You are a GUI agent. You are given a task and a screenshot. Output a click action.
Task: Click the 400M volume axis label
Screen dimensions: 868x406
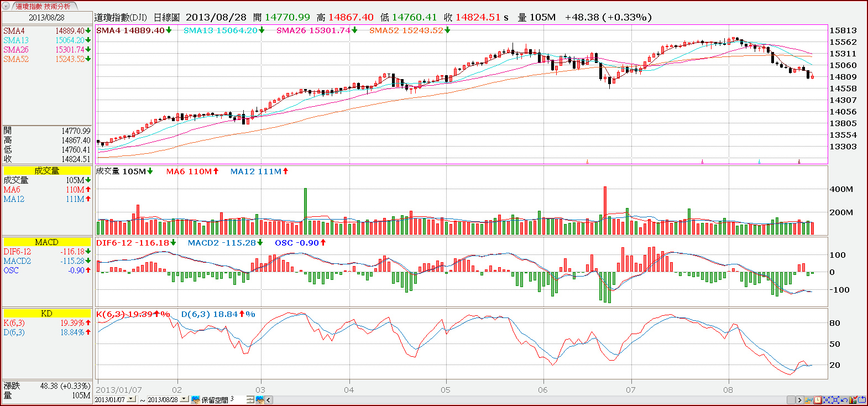coord(841,189)
